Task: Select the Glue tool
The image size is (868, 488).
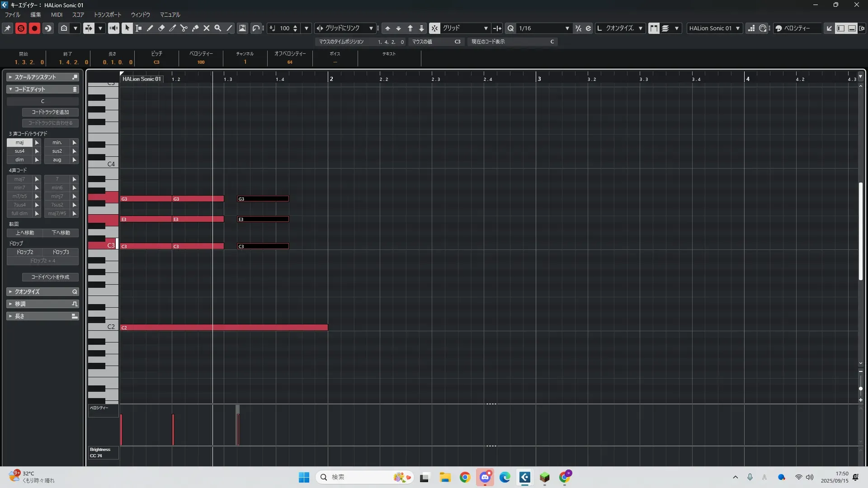Action: point(195,28)
